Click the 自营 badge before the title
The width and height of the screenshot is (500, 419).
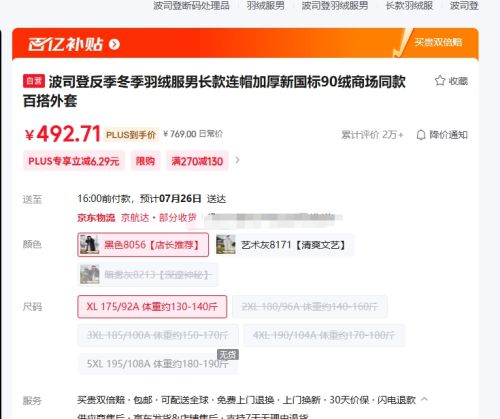tap(34, 81)
